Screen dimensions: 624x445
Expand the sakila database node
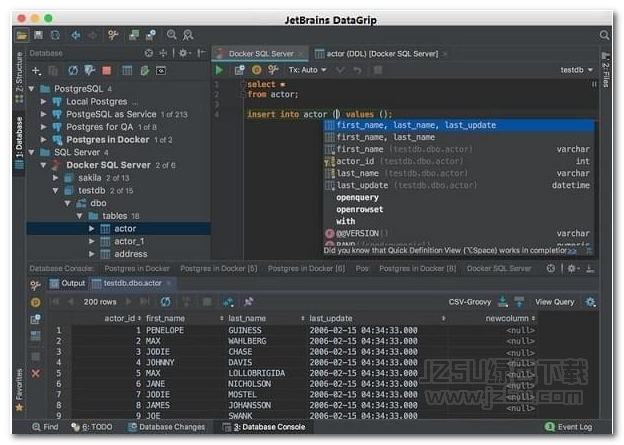coord(55,178)
